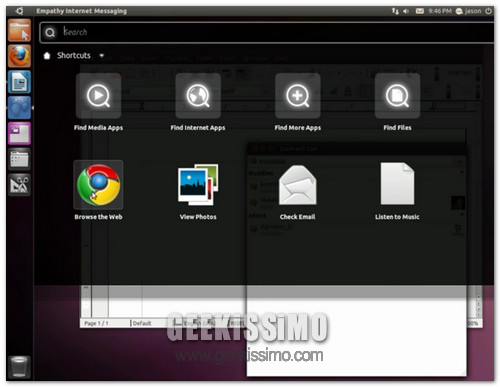
Task: Open the purple workspace switcher icon
Action: 19,133
